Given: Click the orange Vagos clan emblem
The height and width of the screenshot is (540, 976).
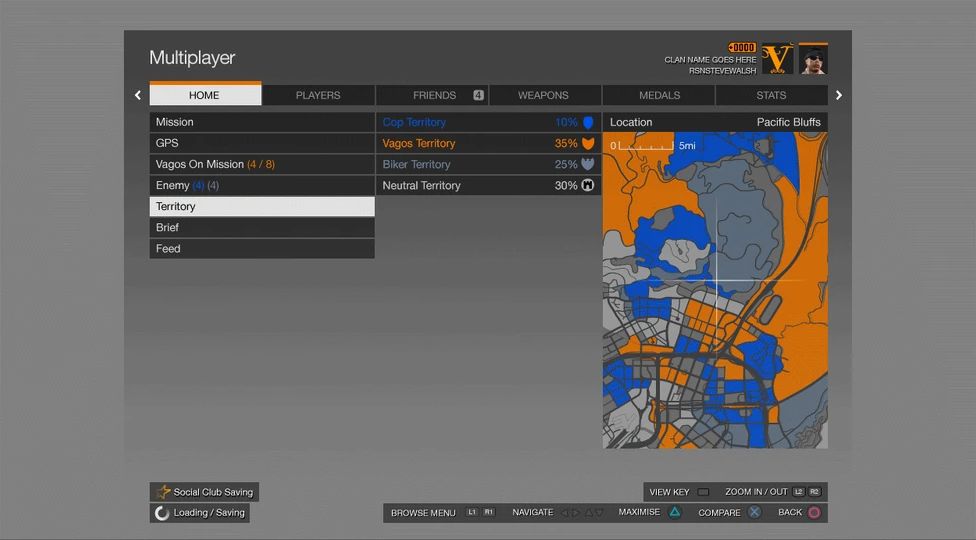Looking at the screenshot, I should point(777,59).
